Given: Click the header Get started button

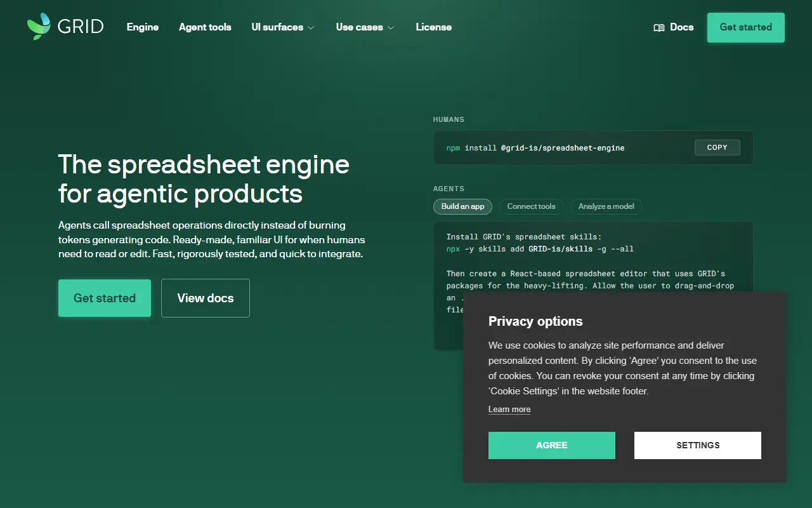Looking at the screenshot, I should (746, 27).
